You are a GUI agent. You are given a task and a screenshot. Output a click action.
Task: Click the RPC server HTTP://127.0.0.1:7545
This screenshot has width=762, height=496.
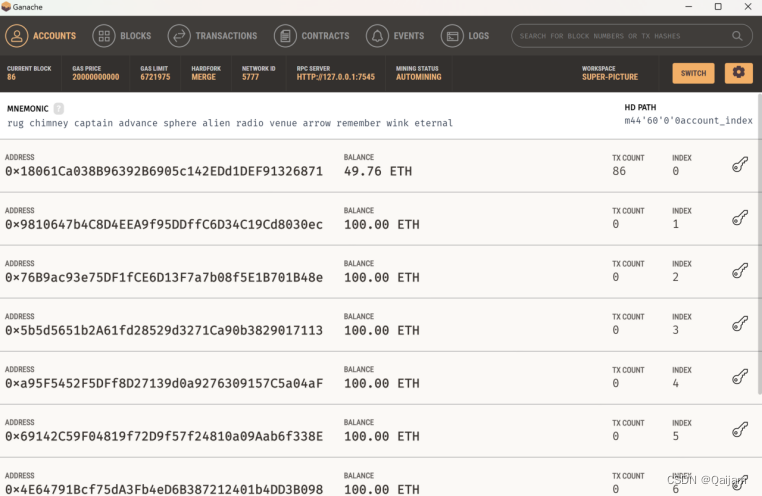click(x=335, y=77)
